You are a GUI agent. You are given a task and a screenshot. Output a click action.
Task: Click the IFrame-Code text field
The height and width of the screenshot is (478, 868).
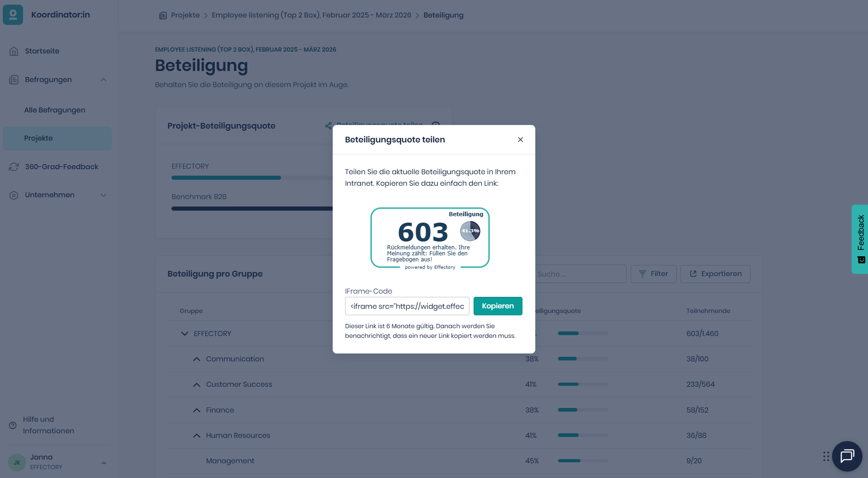(x=407, y=306)
